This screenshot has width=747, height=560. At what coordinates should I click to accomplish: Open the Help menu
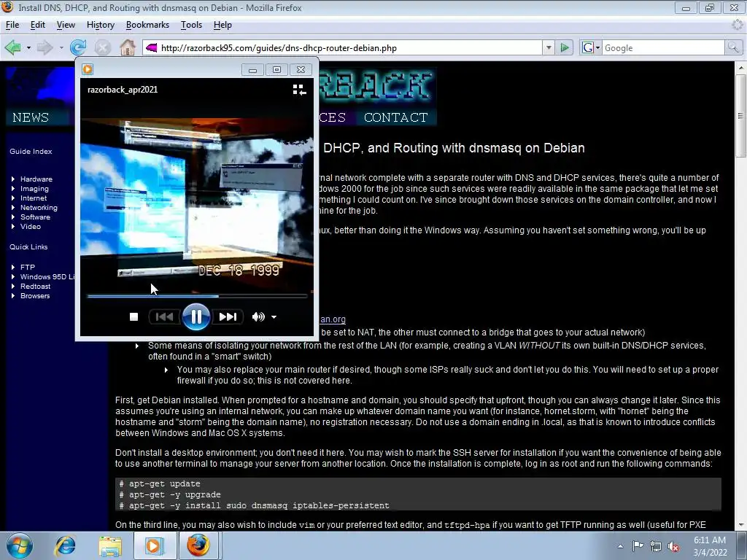tap(222, 25)
